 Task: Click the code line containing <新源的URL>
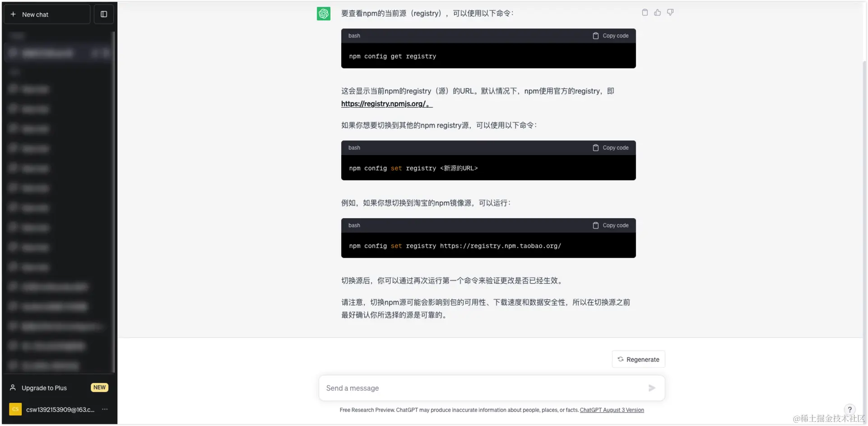tap(413, 169)
